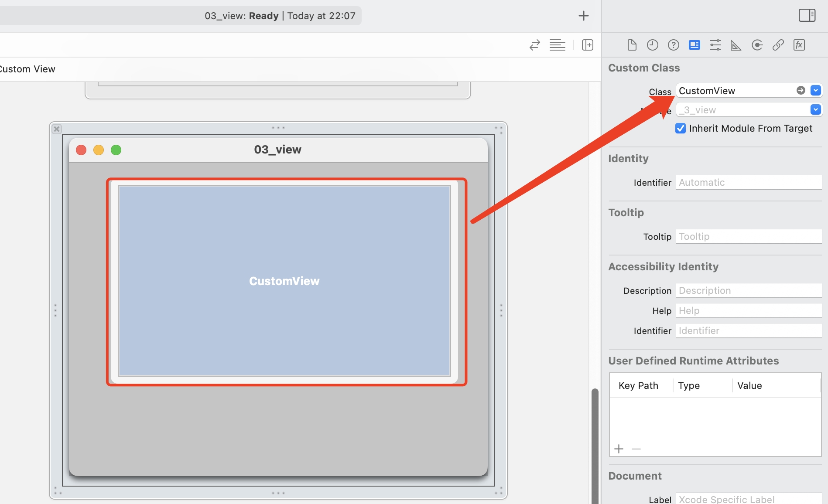Click the Identity Identifier field

[x=749, y=182]
